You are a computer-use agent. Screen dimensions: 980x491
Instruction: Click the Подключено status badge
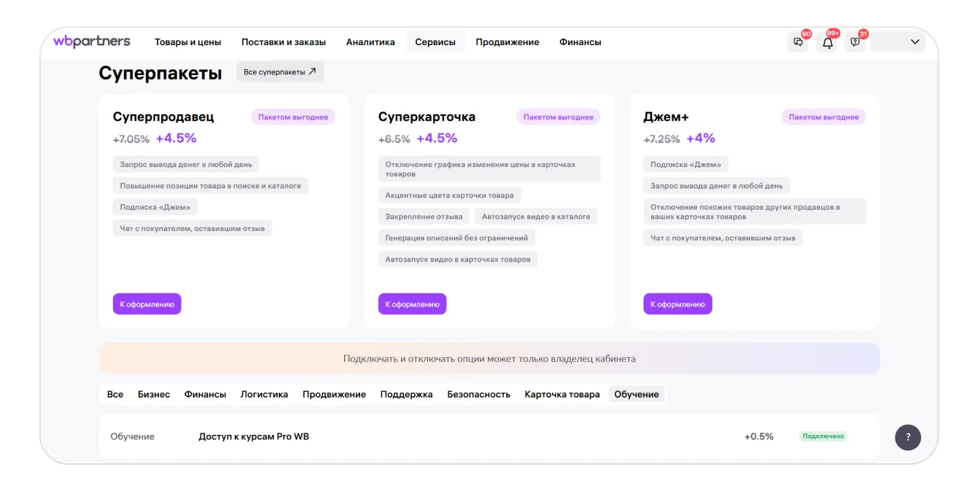823,436
